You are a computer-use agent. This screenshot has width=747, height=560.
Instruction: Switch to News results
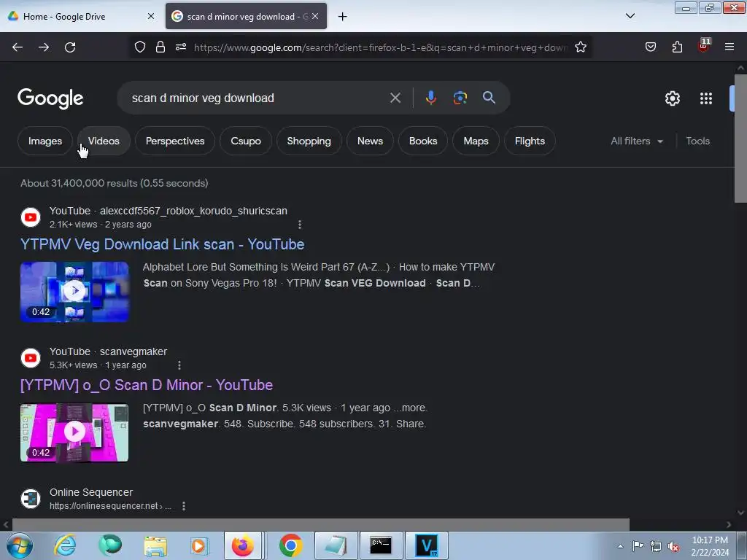tap(370, 141)
